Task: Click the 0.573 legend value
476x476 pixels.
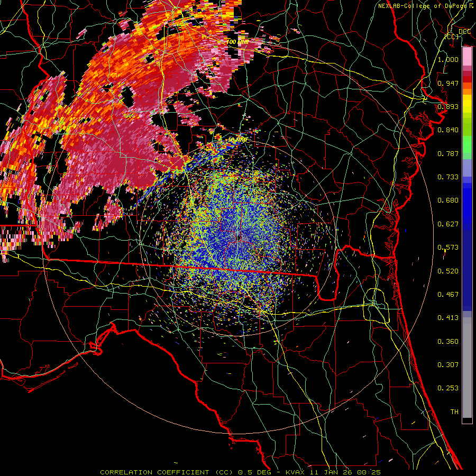Action: (x=448, y=247)
